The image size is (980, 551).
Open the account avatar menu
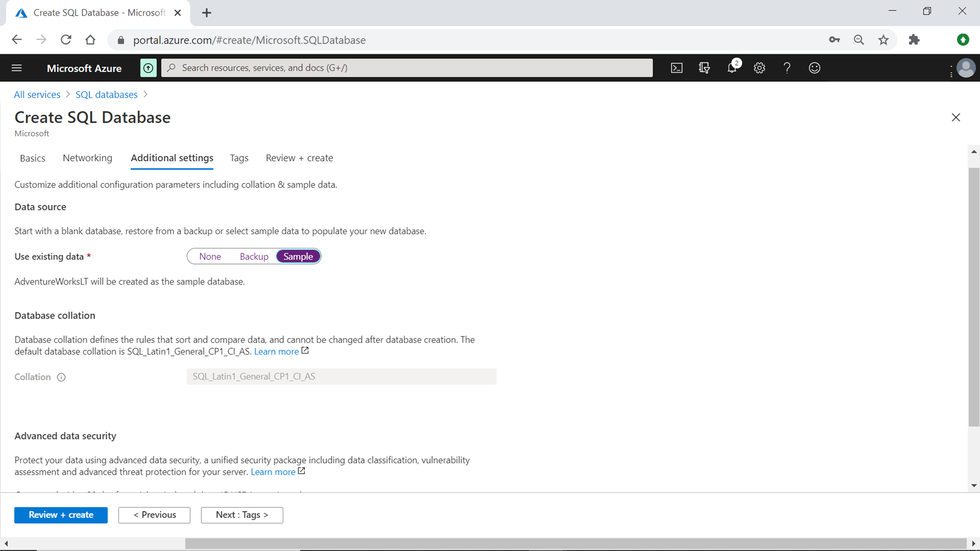966,68
